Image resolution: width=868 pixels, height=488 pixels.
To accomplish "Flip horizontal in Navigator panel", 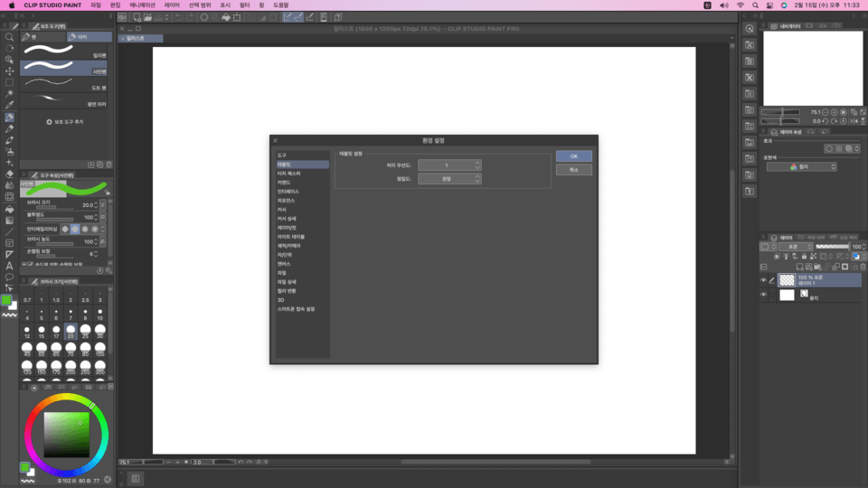I will tap(854, 120).
